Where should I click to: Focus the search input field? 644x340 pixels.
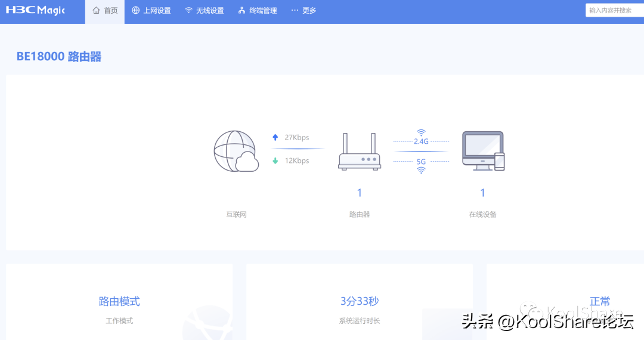point(614,10)
